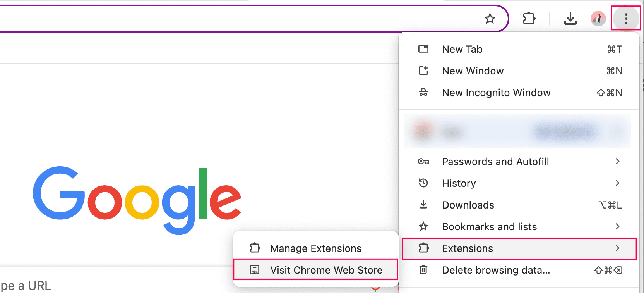Click the incognito icon in the menu
The width and height of the screenshot is (644, 293).
[x=423, y=93]
